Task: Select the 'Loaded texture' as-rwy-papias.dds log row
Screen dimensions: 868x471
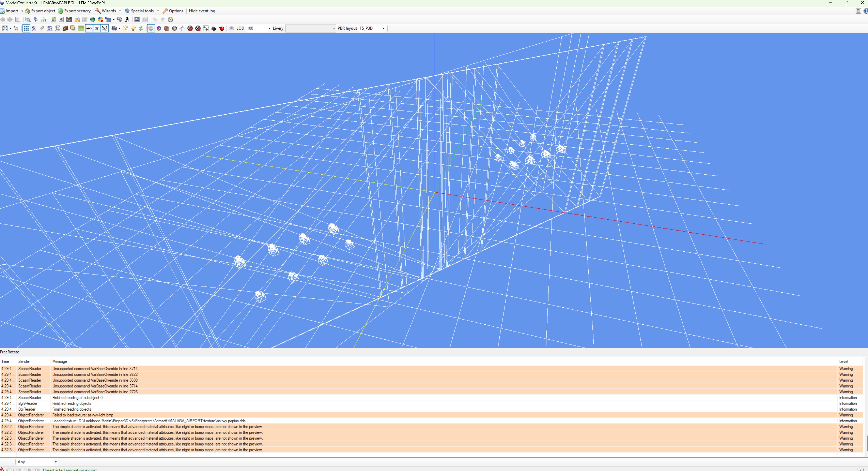Action: coord(431,421)
